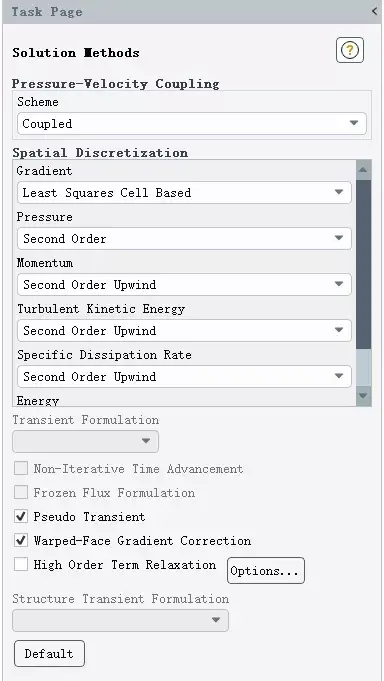Click the Default button

click(49, 653)
